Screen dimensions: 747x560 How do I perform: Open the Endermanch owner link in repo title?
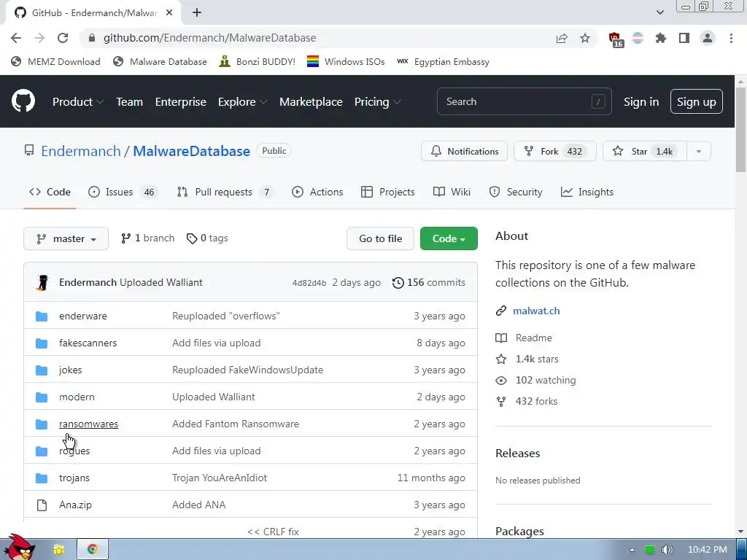pyautogui.click(x=81, y=151)
